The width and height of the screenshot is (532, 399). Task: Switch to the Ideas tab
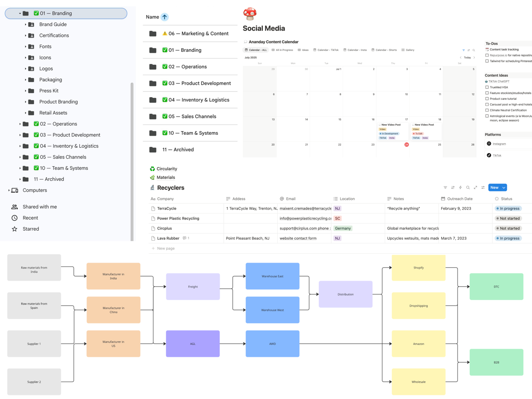303,50
